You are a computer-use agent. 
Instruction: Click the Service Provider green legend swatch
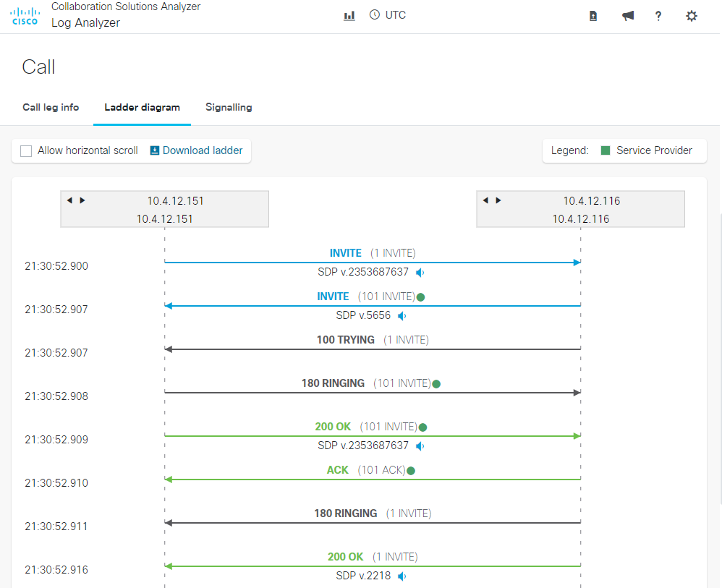(606, 150)
